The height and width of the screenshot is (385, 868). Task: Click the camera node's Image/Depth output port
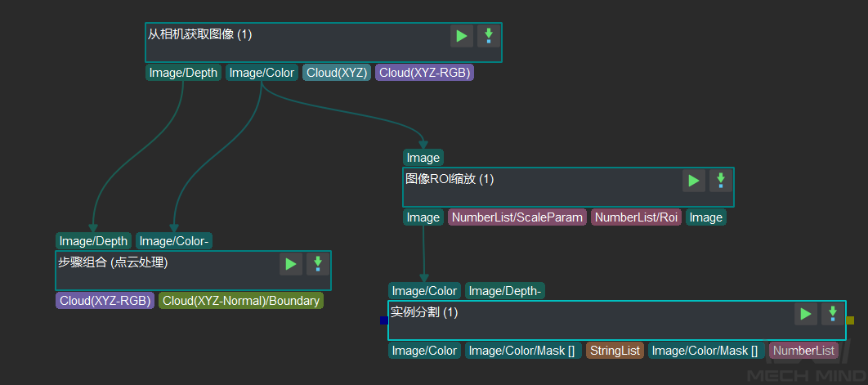click(x=183, y=73)
